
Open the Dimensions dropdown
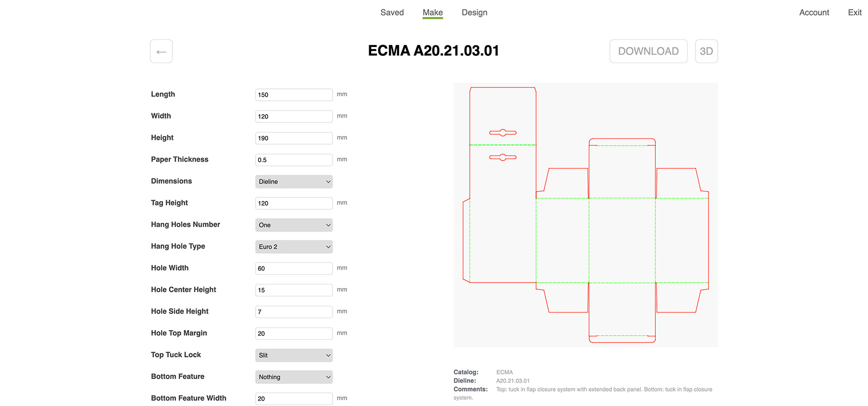(293, 181)
